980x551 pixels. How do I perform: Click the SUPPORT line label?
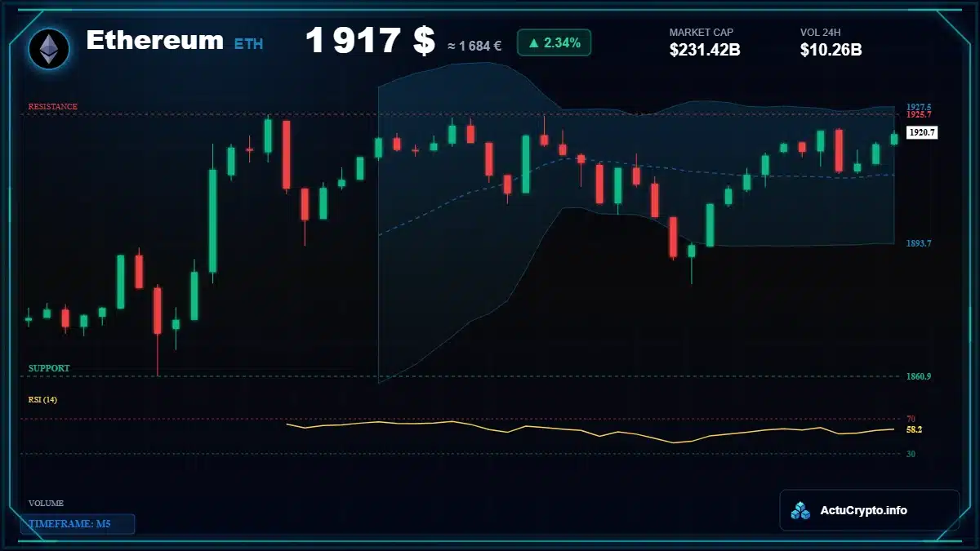49,368
